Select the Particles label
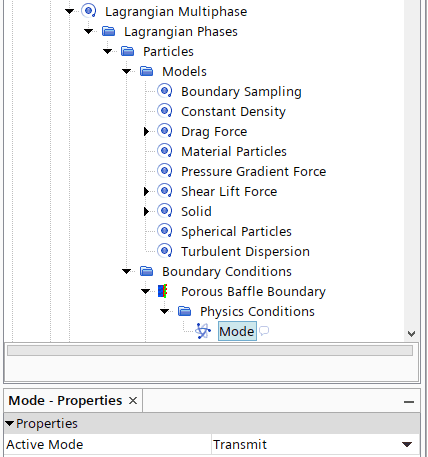428x457 pixels. click(168, 52)
